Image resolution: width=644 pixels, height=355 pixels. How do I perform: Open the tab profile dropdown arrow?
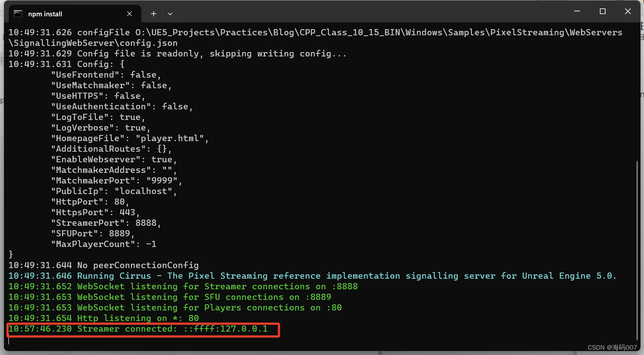(x=170, y=14)
